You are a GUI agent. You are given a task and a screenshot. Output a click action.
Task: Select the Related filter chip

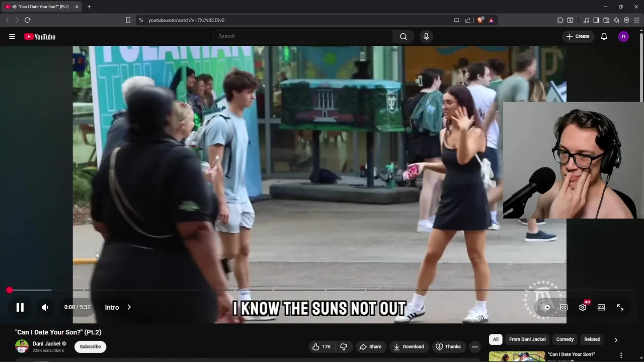tap(592, 339)
